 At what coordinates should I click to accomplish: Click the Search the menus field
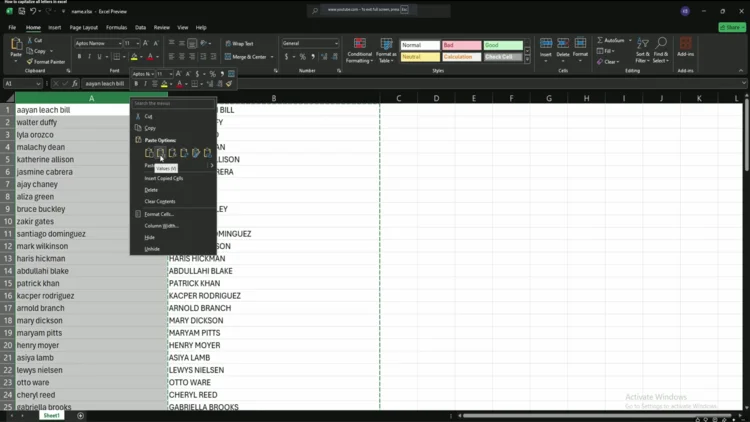tap(173, 103)
